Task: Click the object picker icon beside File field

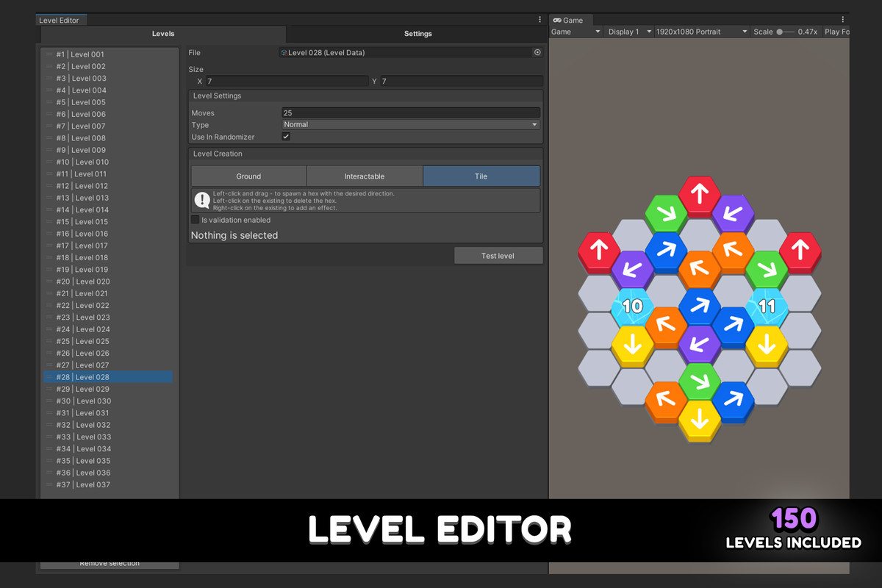Action: pos(537,53)
